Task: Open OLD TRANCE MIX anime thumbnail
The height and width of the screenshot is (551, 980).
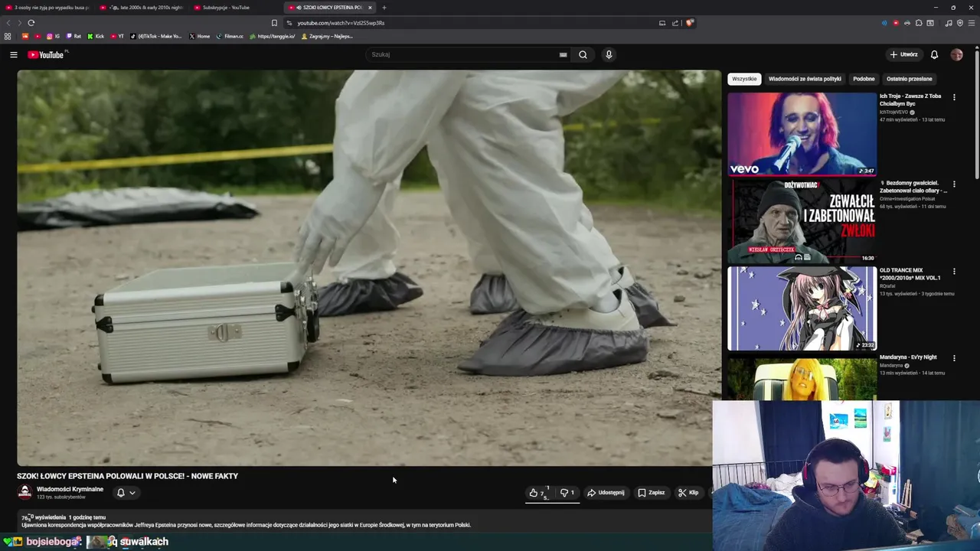Action: pos(802,308)
